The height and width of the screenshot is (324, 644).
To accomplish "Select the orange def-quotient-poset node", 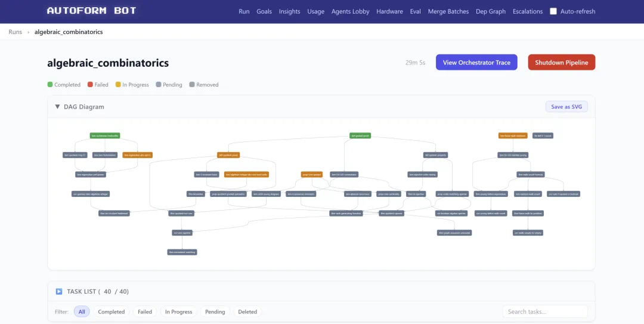I will pyautogui.click(x=228, y=155).
